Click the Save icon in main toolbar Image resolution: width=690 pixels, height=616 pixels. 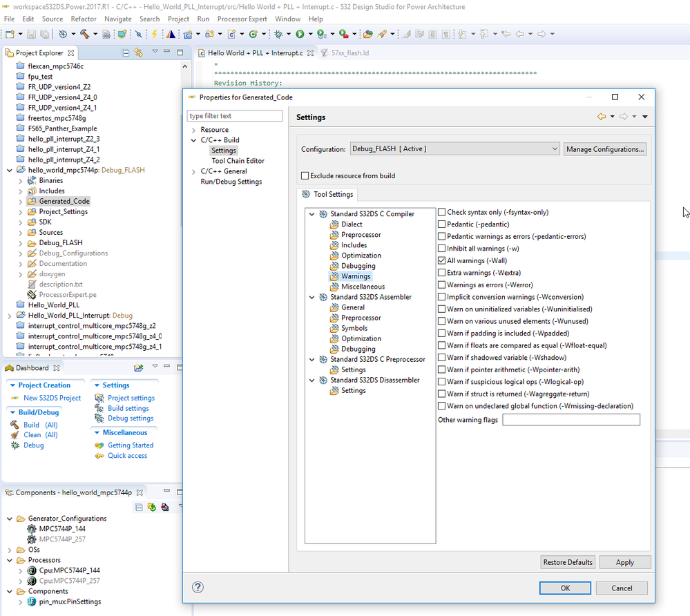click(x=31, y=34)
